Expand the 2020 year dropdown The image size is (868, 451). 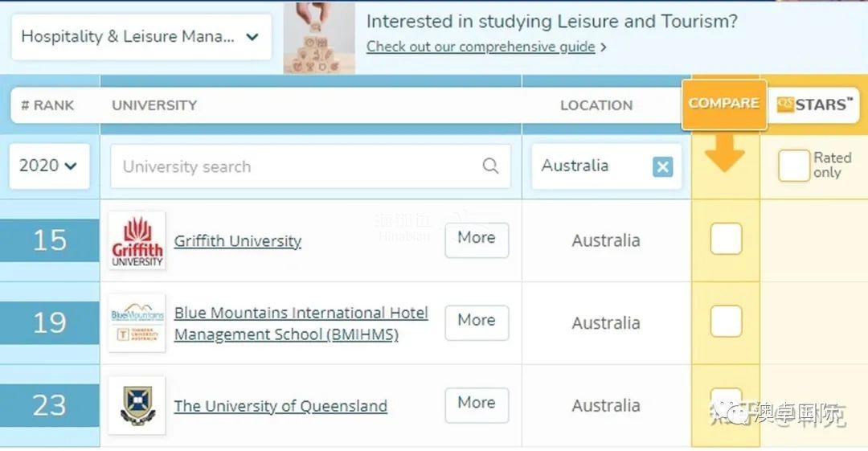[49, 166]
